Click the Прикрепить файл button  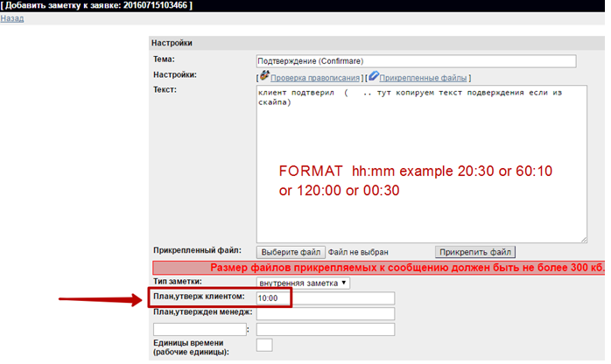[x=475, y=252]
